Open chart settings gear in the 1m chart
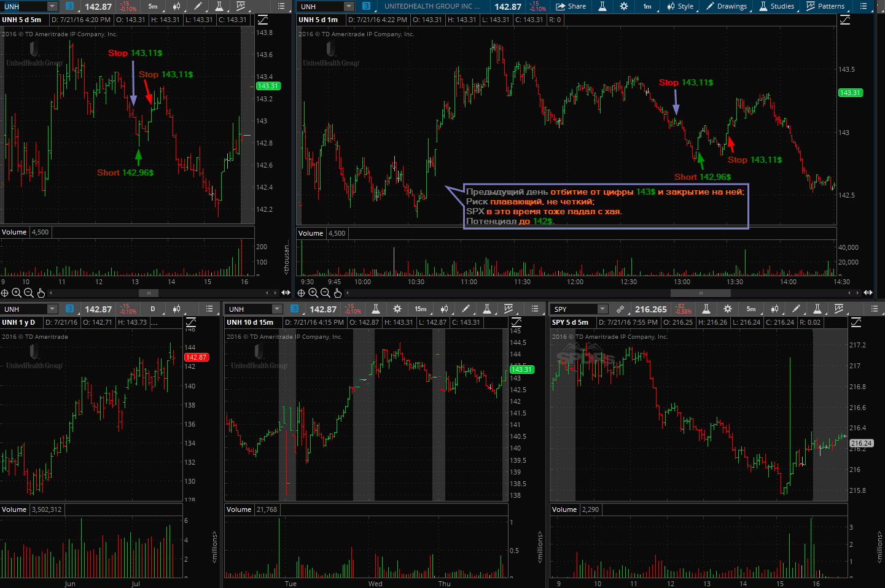Viewport: 885px width, 588px height. click(624, 6)
